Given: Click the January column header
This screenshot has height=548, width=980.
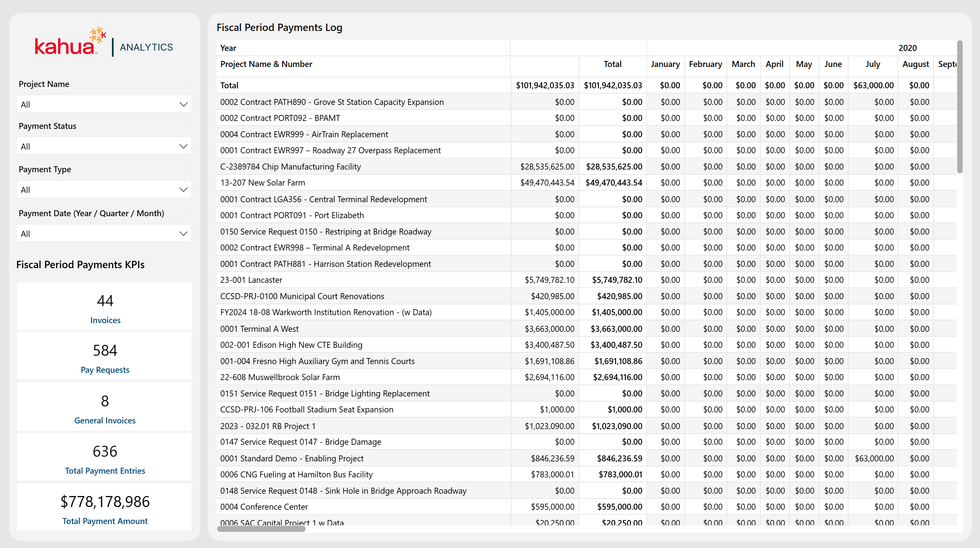Looking at the screenshot, I should [665, 64].
